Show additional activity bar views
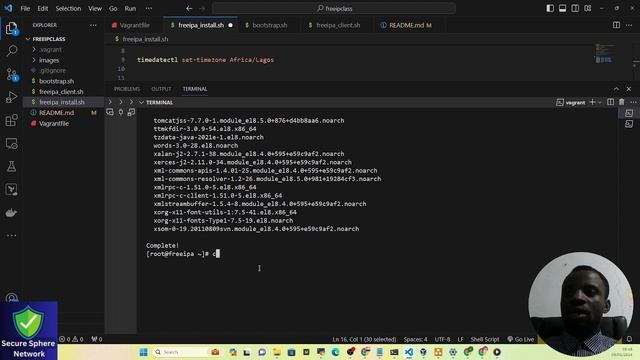 point(11,236)
